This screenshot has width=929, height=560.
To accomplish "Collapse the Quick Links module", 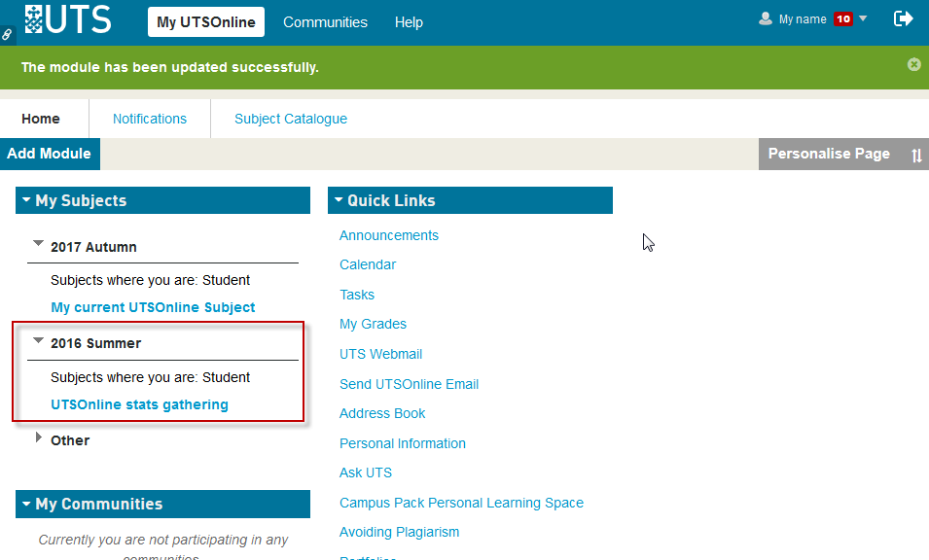I will point(338,200).
